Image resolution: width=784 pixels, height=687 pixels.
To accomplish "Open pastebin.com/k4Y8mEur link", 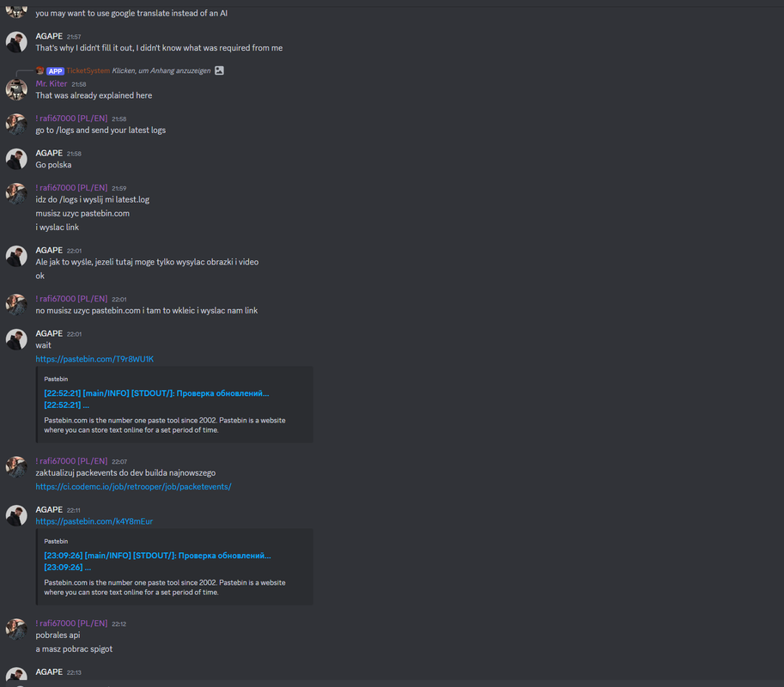I will click(94, 521).
